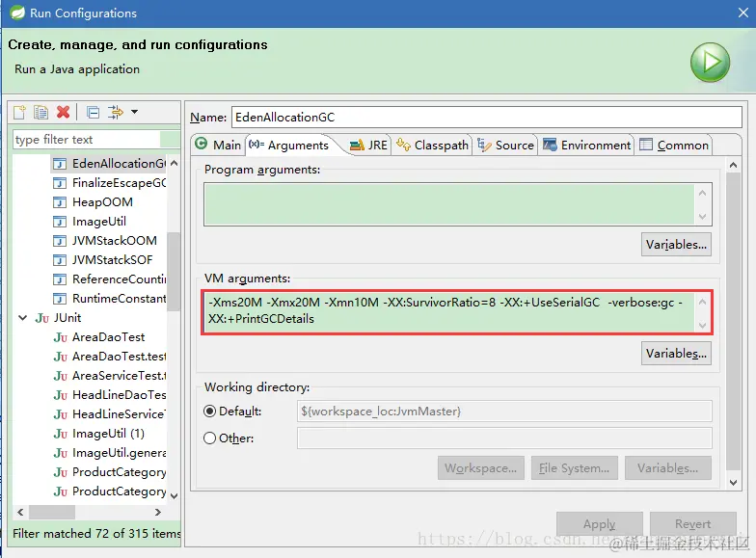The width and height of the screenshot is (756, 558).
Task: Click inside the VM arguments text area
Action: coord(449,312)
